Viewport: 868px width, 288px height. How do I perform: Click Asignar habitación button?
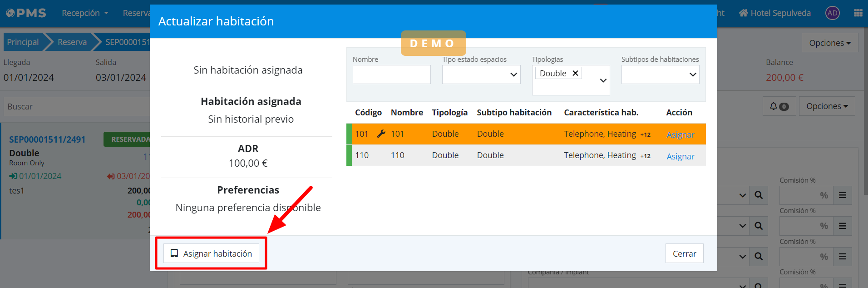pyautogui.click(x=211, y=253)
